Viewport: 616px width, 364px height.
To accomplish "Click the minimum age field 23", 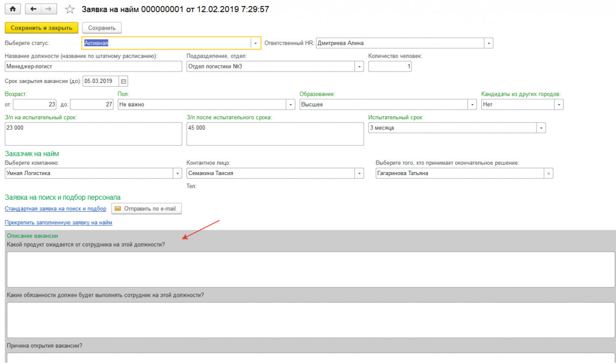I will 35,105.
